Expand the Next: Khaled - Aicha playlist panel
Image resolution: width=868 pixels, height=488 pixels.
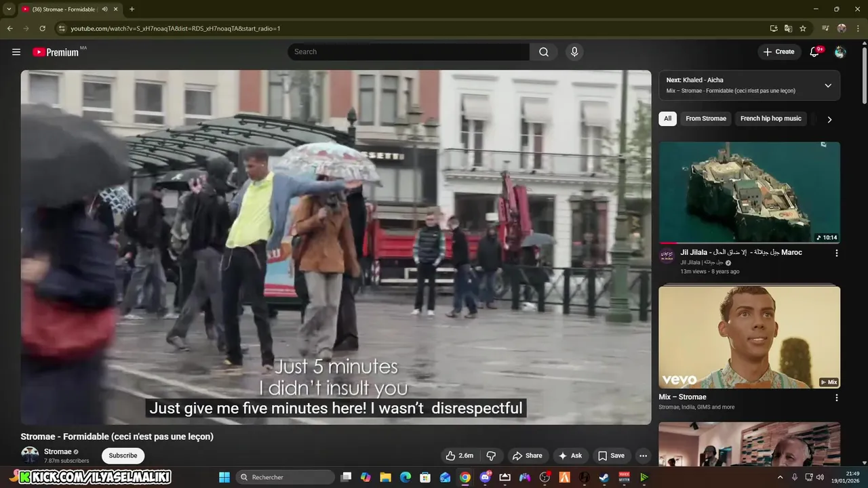[x=828, y=85]
